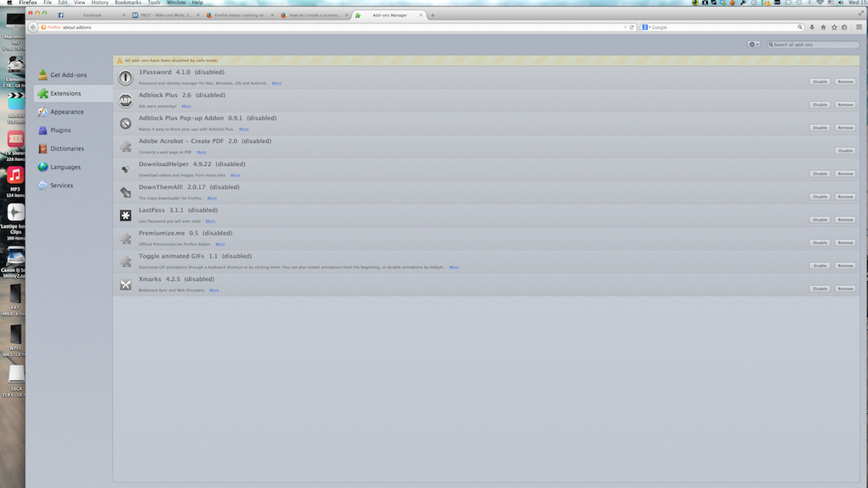This screenshot has height=488, width=868.
Task: Click More link for Xmarks
Action: pyautogui.click(x=214, y=290)
